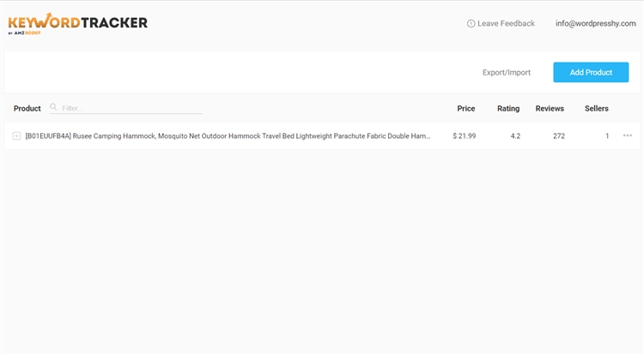
Task: Select the Rusee Camping Hammock product title
Action: click(228, 136)
